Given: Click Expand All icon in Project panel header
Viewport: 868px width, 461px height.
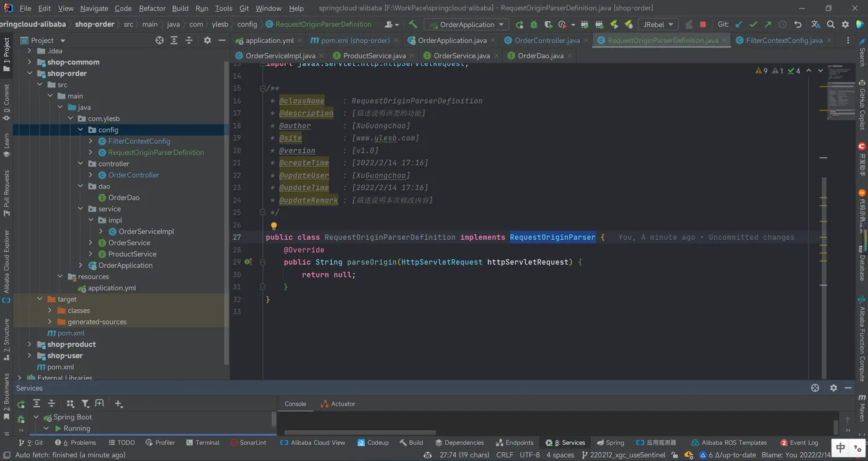Looking at the screenshot, I should coord(174,40).
